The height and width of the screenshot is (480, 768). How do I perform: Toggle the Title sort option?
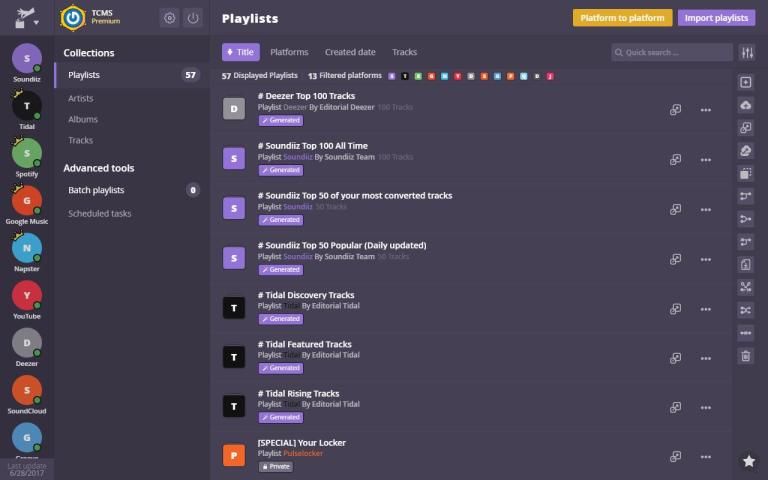coord(240,52)
